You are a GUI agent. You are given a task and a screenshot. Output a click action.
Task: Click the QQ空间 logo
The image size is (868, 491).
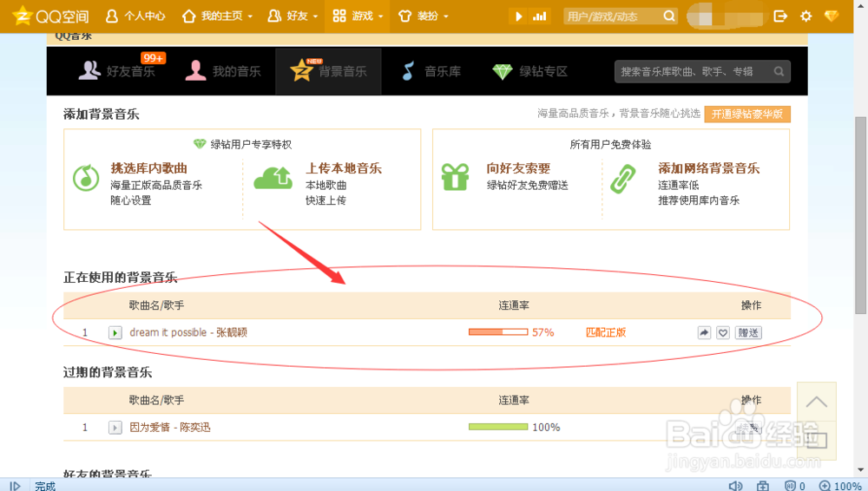[50, 16]
